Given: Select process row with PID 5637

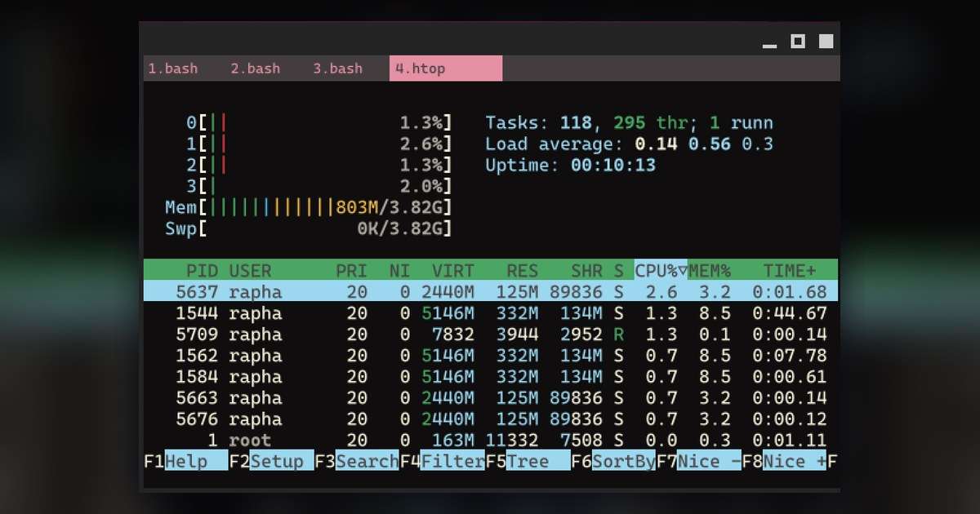Looking at the screenshot, I should point(491,292).
